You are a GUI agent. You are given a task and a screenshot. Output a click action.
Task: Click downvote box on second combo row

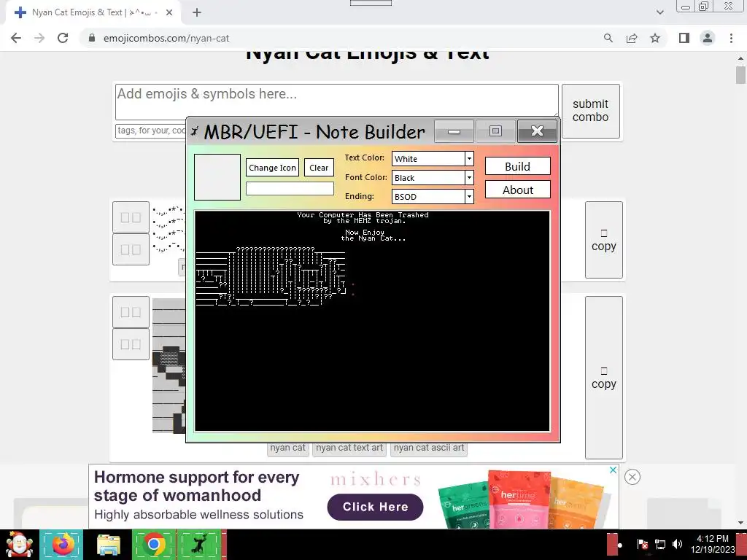click(131, 344)
